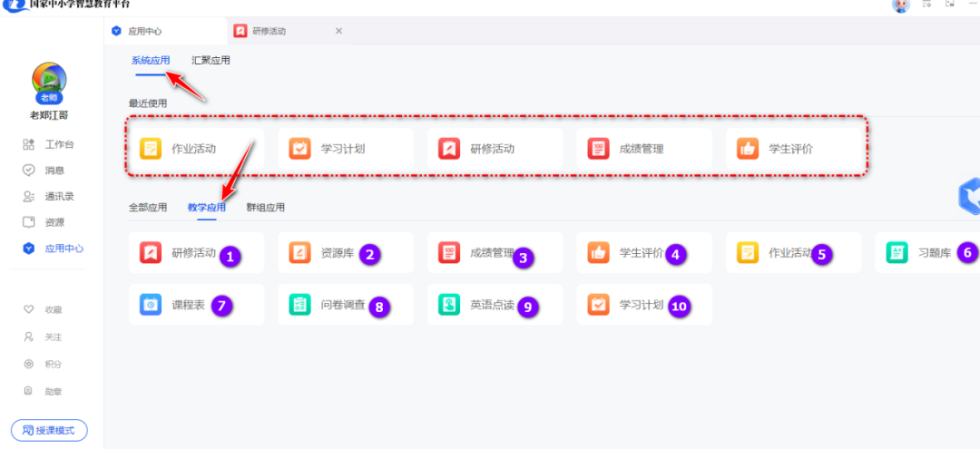980x449 pixels.
Task: Launch 研修活动 card in 教学应用 list
Action: 196,253
